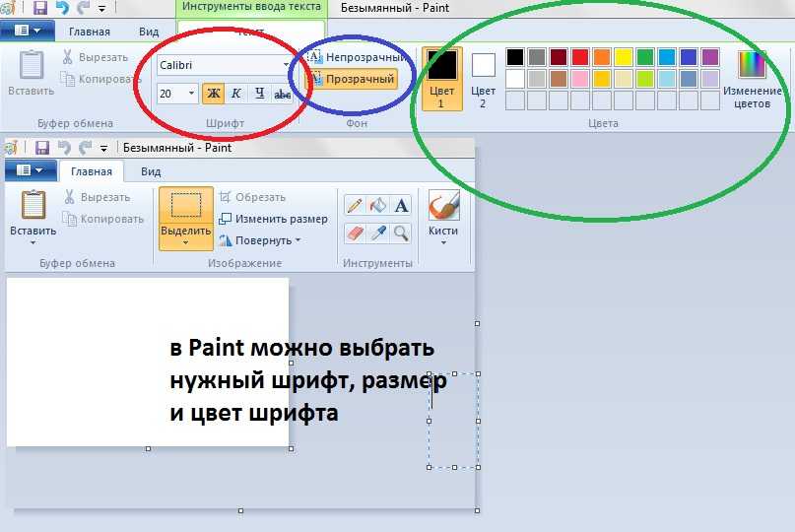Select Непрозрачный background option
Image resolution: width=795 pixels, height=532 pixels.
[358, 57]
